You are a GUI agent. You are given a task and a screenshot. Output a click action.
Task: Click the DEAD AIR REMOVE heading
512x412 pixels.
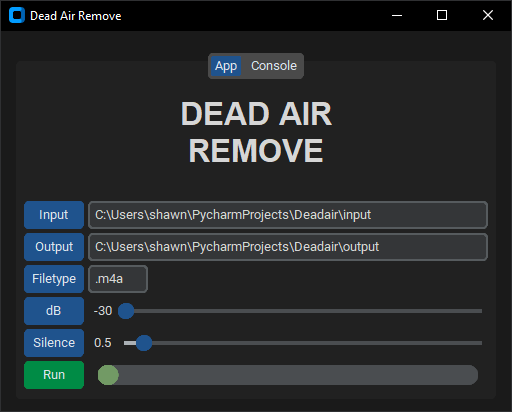tap(256, 132)
